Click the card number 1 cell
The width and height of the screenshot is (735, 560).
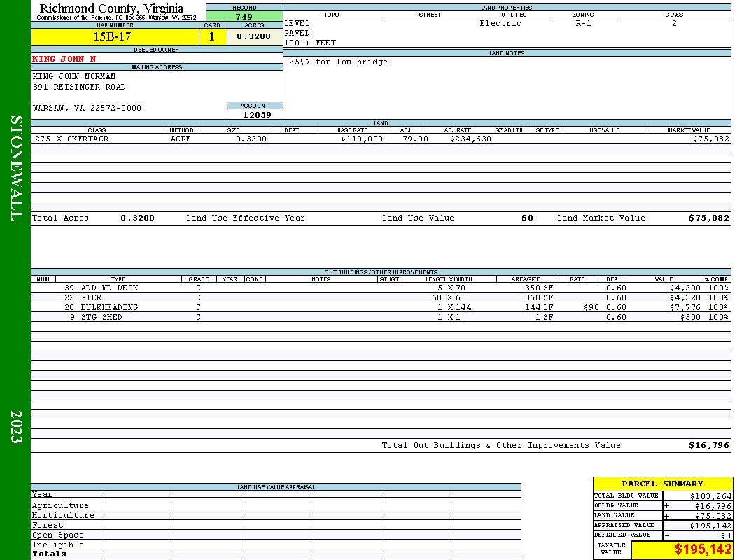coord(212,36)
